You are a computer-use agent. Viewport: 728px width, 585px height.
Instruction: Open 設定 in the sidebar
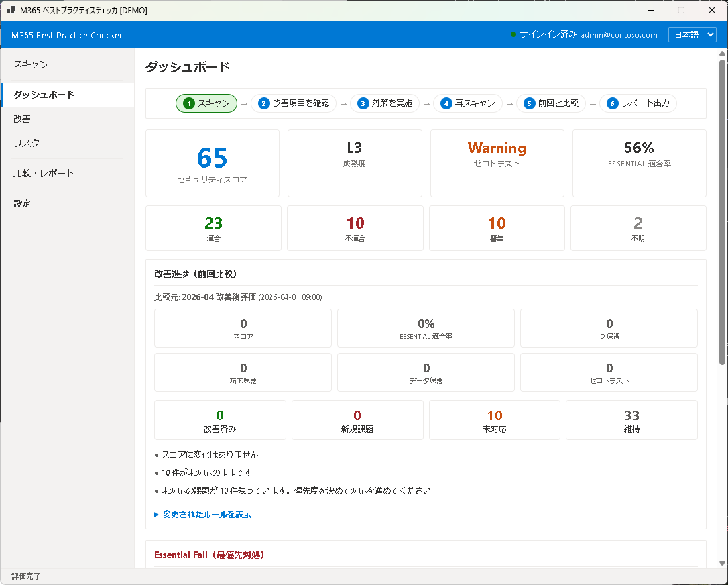tap(22, 203)
